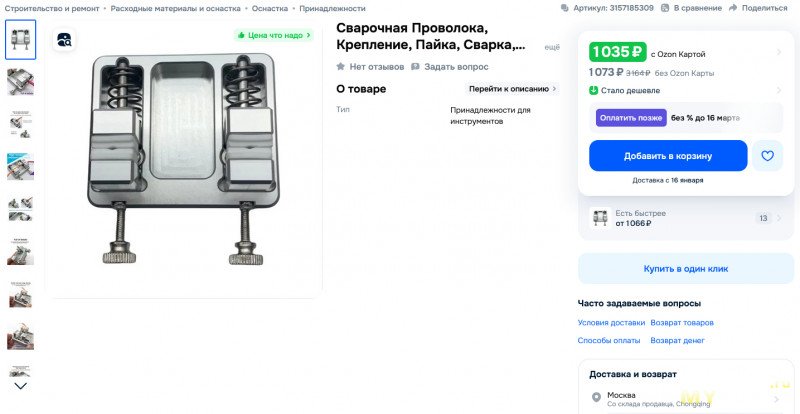Click 'Купить в один клик' button
Image resolution: width=800 pixels, height=414 pixels.
coord(686,269)
